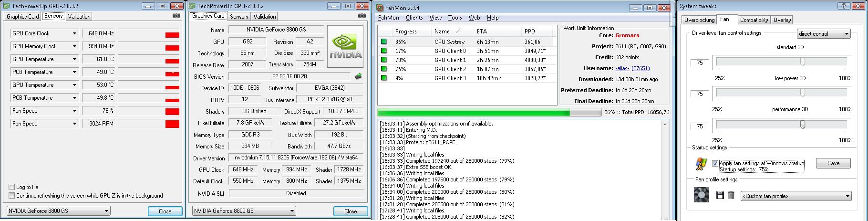Open the View menu in FahMon

tap(435, 18)
